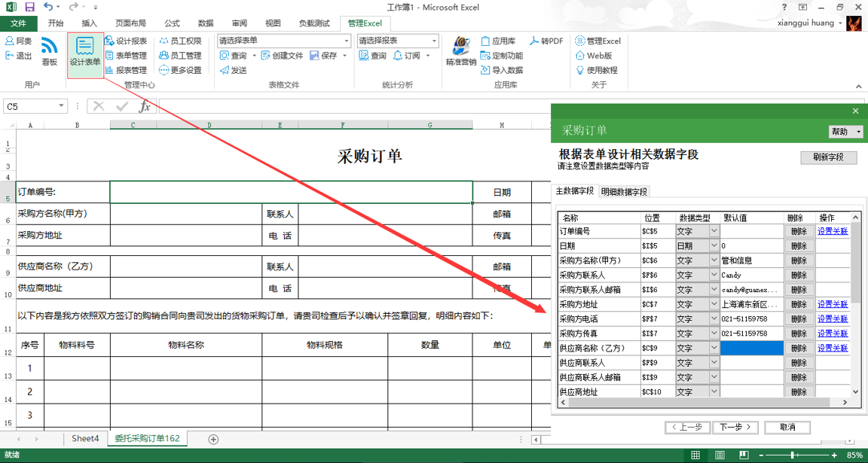Open data type dropdown for 日期 row

pos(714,245)
